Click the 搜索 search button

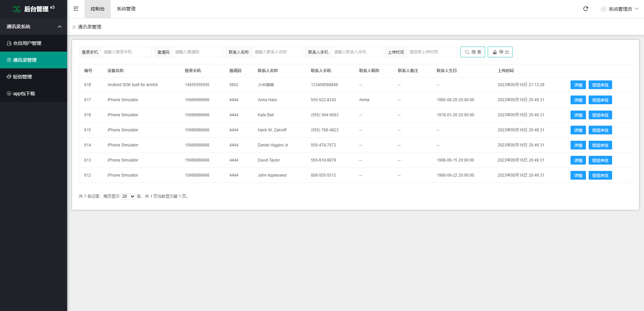click(472, 52)
